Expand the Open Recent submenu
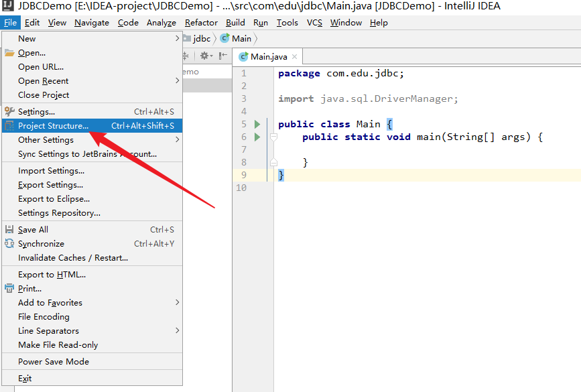This screenshot has width=581, height=392. click(x=177, y=80)
